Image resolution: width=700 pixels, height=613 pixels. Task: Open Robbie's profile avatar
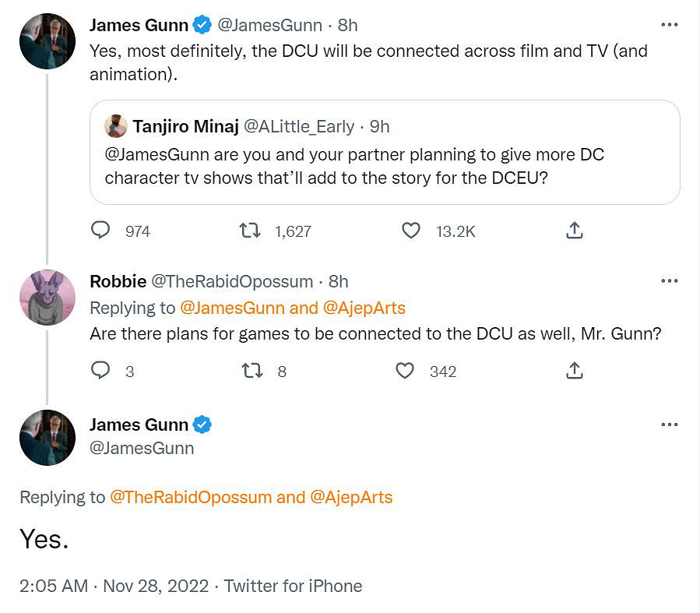[x=47, y=298]
